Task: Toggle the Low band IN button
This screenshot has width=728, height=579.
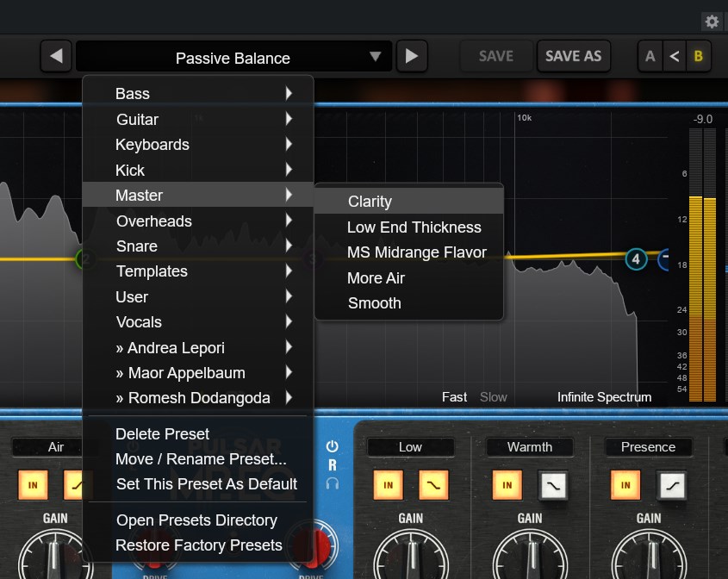Action: 388,485
